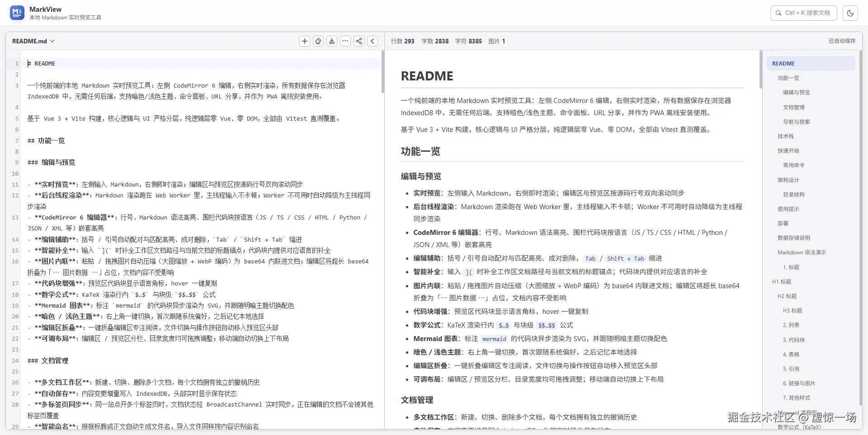
Task: Go to 6. 链接与图片 in the outline
Action: (x=799, y=384)
